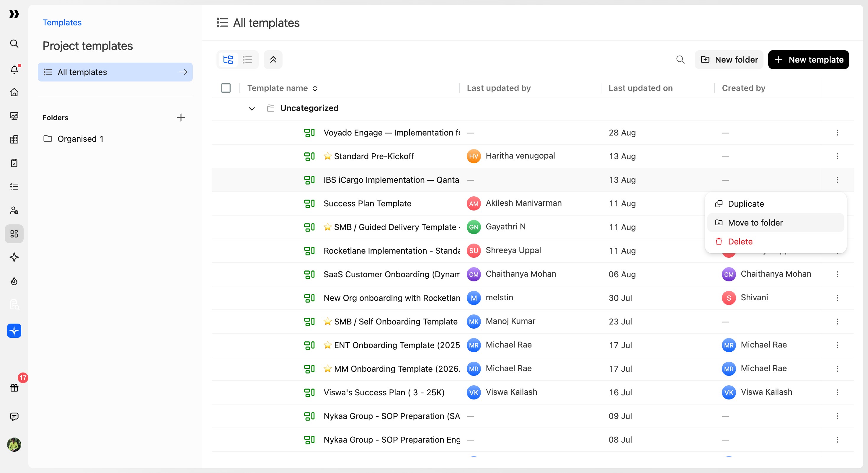Tick the select-all templates checkbox
This screenshot has width=868, height=473.
click(226, 88)
